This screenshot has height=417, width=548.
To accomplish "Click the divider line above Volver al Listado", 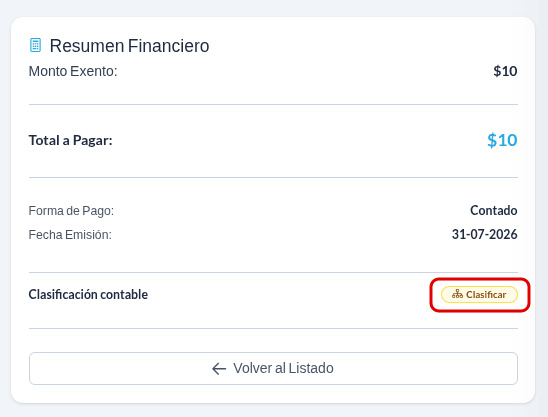I will (x=273, y=328).
